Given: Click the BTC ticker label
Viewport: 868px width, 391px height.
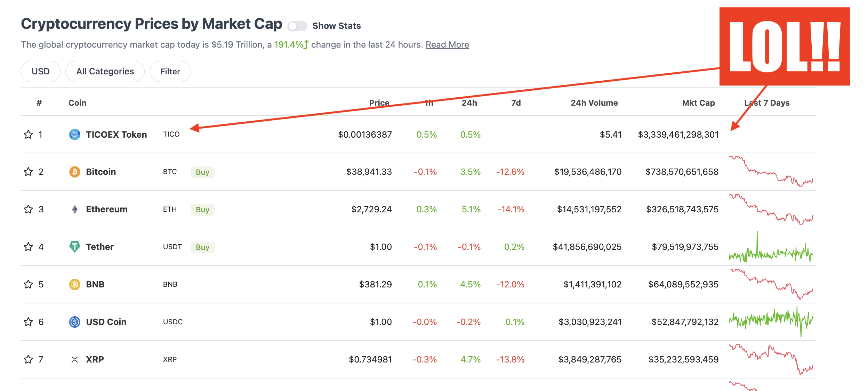Looking at the screenshot, I should tap(170, 172).
